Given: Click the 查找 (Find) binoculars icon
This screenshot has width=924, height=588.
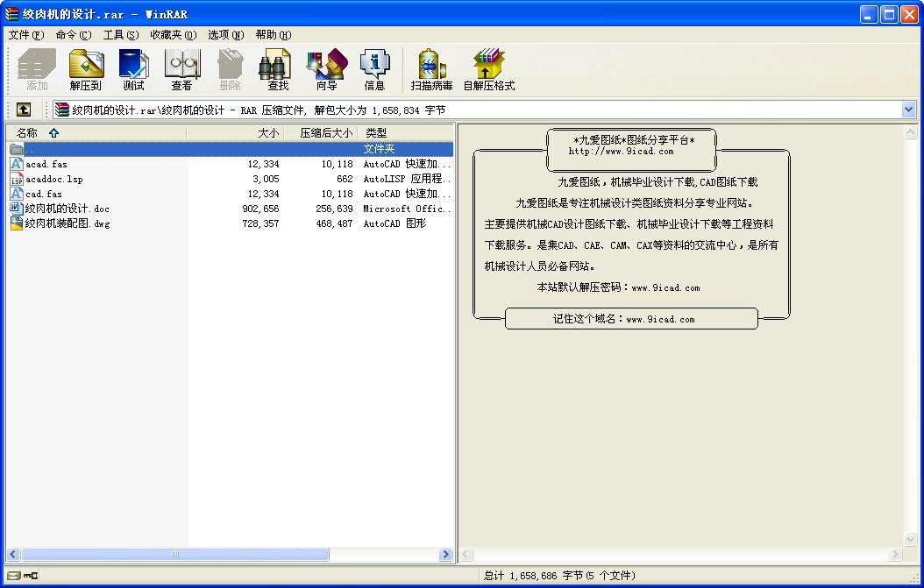Looking at the screenshot, I should coord(274,64).
